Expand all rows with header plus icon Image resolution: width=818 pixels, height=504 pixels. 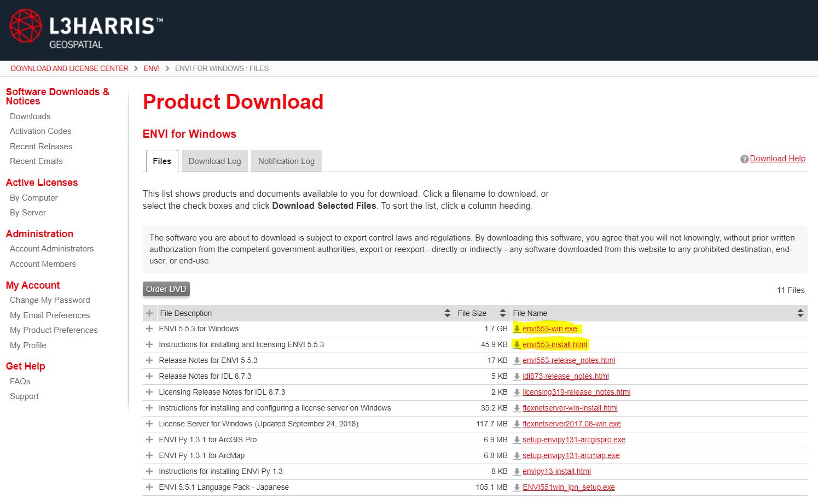coord(149,313)
